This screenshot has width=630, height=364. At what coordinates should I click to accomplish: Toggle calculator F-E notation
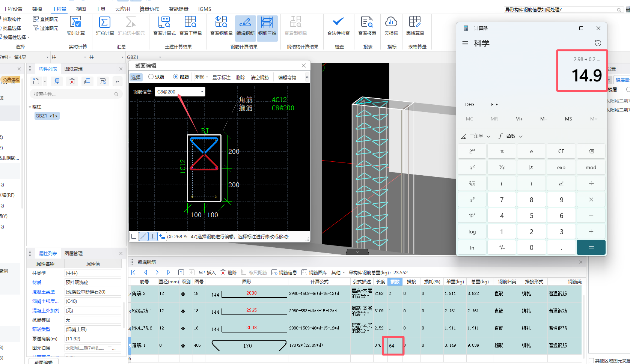point(494,105)
